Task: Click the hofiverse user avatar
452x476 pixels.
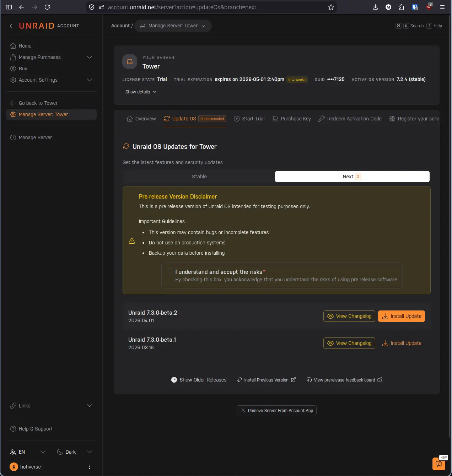Action: click(14, 467)
